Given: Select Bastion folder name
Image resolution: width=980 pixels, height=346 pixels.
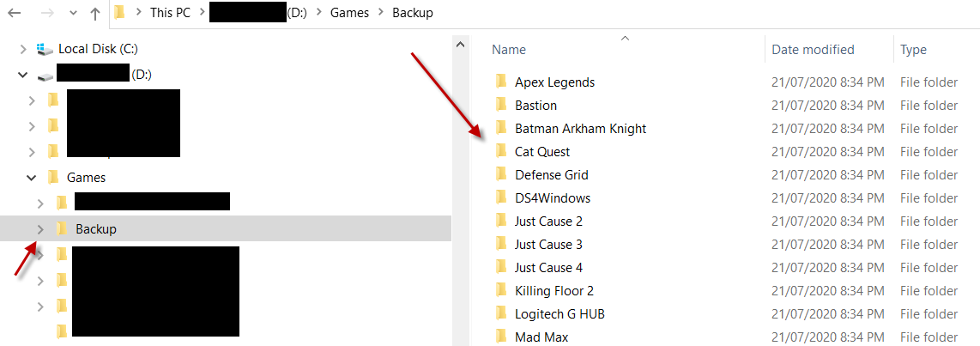Looking at the screenshot, I should [x=535, y=105].
